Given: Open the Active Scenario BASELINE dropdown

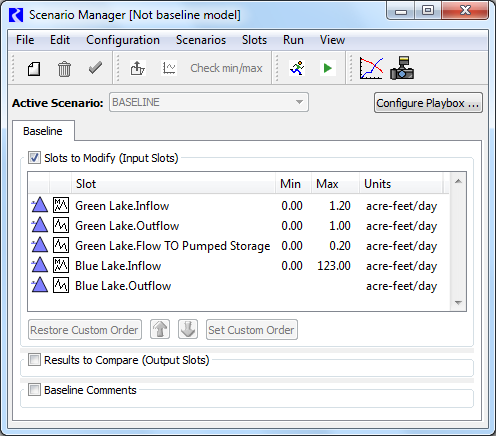Looking at the screenshot, I should pyautogui.click(x=209, y=102).
